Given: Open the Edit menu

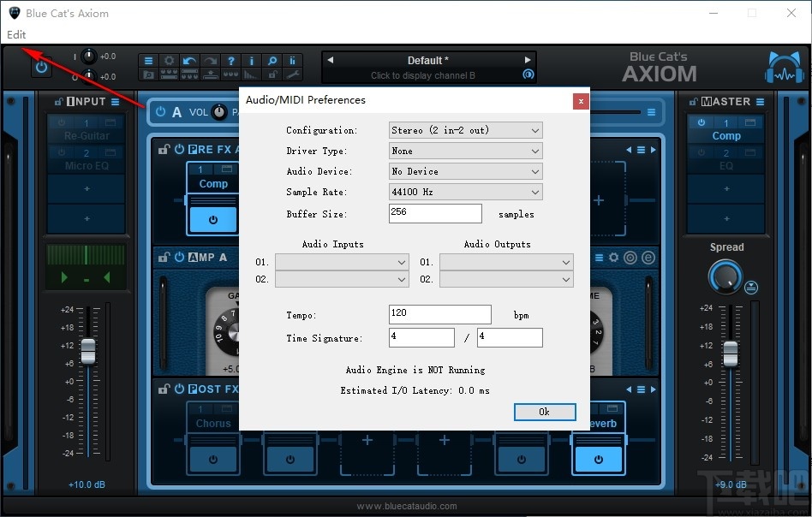Looking at the screenshot, I should (16, 35).
